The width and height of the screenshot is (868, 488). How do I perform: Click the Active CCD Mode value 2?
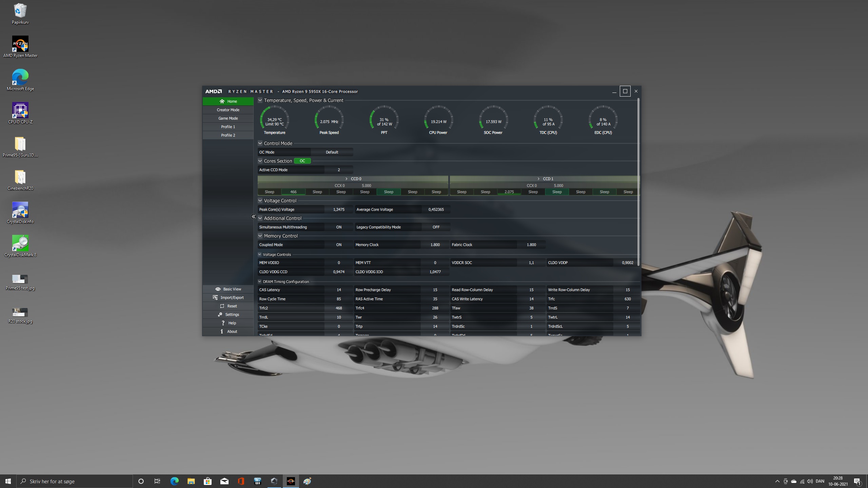339,170
